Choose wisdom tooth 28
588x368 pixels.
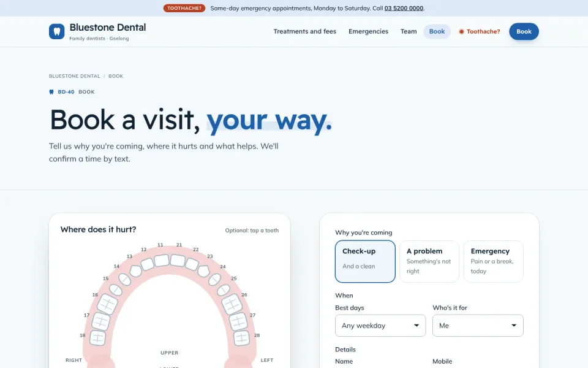point(241,337)
